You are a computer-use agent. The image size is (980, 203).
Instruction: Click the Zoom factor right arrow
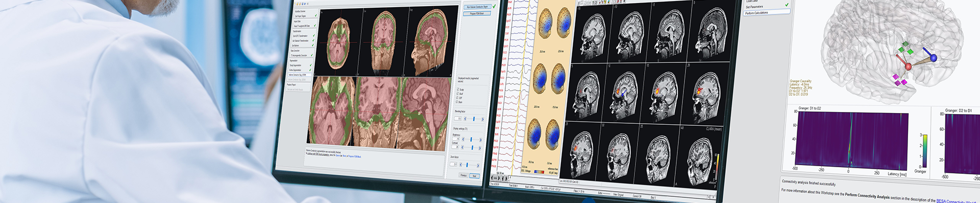(478, 165)
